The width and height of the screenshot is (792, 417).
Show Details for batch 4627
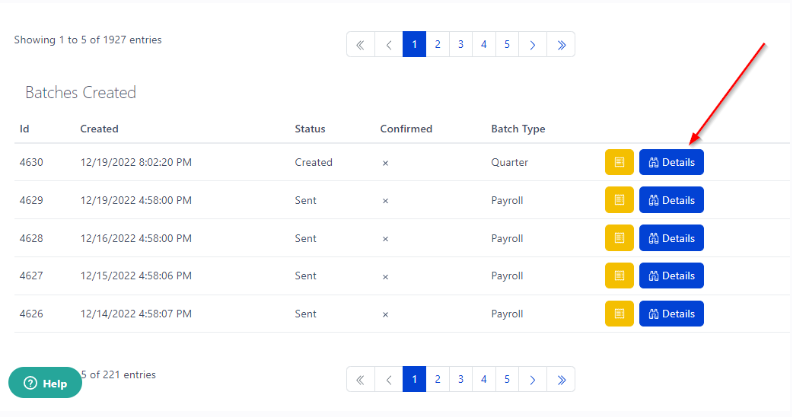671,276
